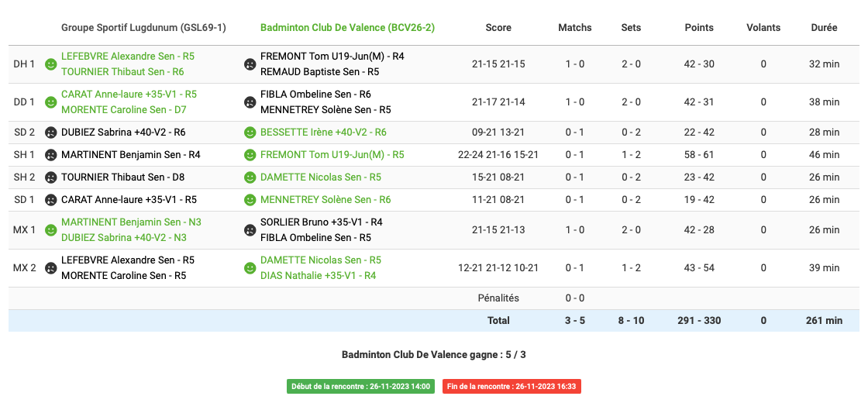The image size is (868, 403).
Task: Click the green smiley beside DAMETTE Nicolas in SH 2
Action: click(x=250, y=177)
